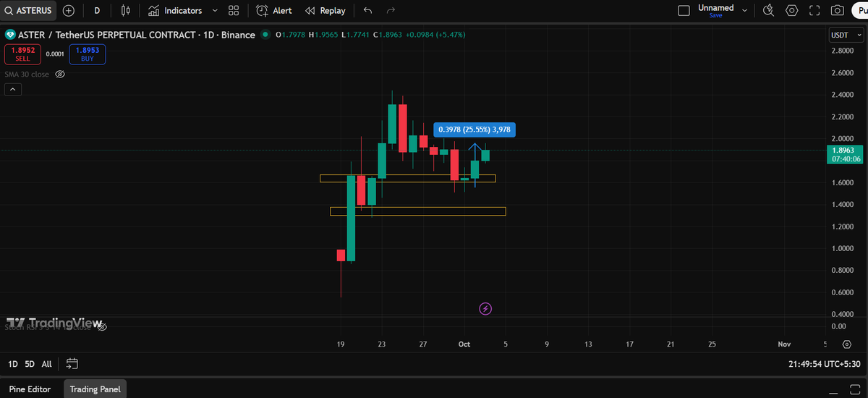
Task: Open the ASTERUS symbol search
Action: (27, 11)
